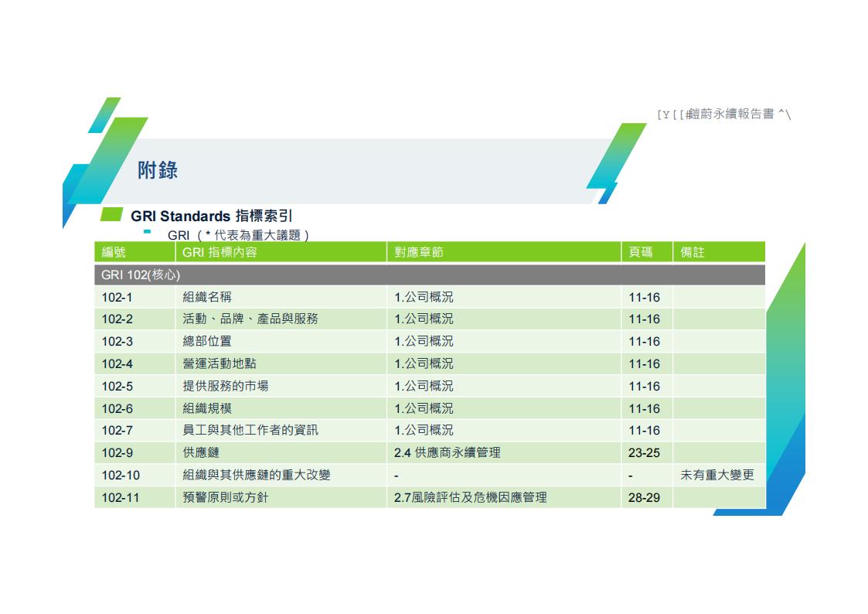Select the 備註 column header
The height and width of the screenshot is (614, 868).
(693, 252)
